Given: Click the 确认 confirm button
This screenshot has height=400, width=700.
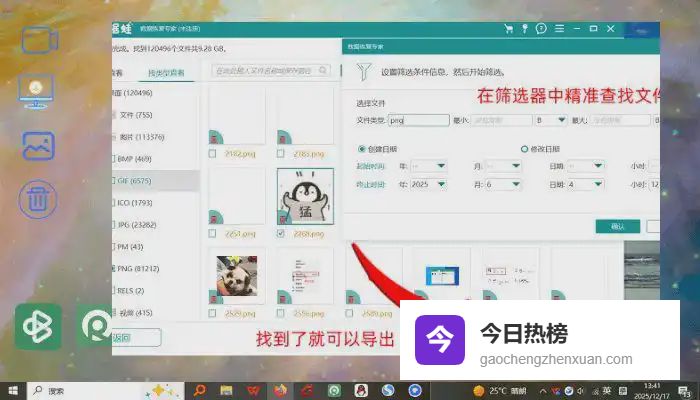Looking at the screenshot, I should 617,226.
